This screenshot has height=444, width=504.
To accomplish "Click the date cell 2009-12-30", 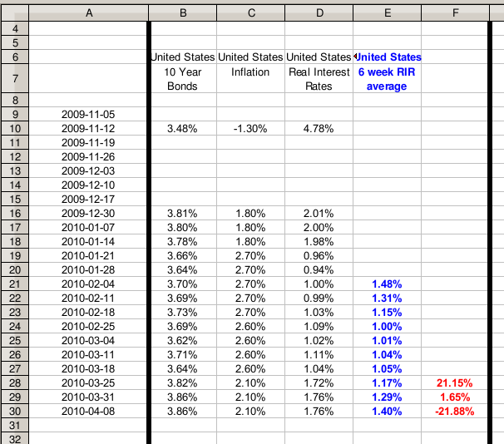I will (88, 214).
